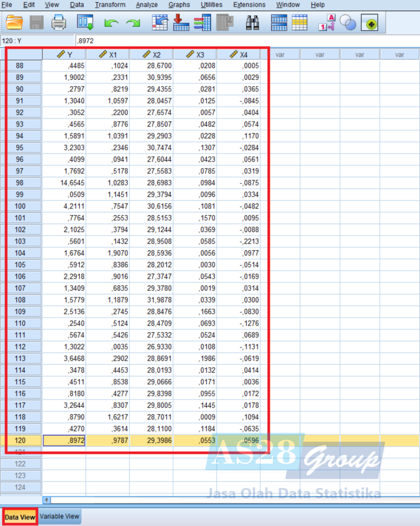This screenshot has width=420, height=526.
Task: Select the X2 column header
Action: (x=151, y=55)
